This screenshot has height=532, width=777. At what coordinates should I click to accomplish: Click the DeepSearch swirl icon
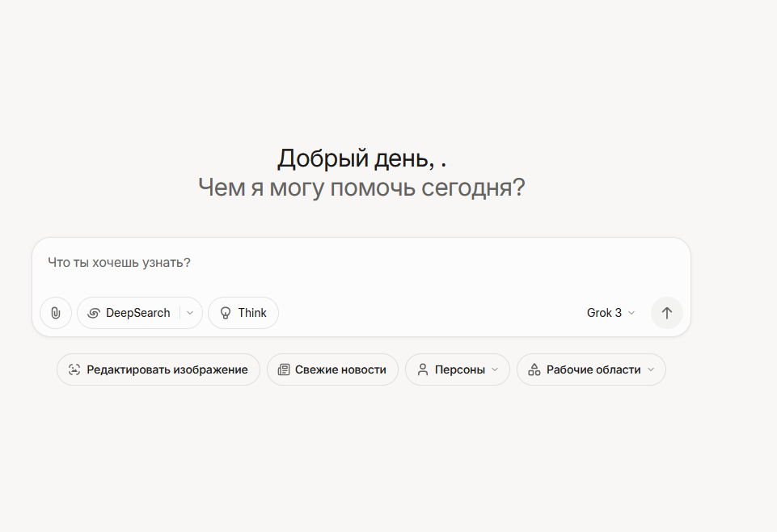94,313
